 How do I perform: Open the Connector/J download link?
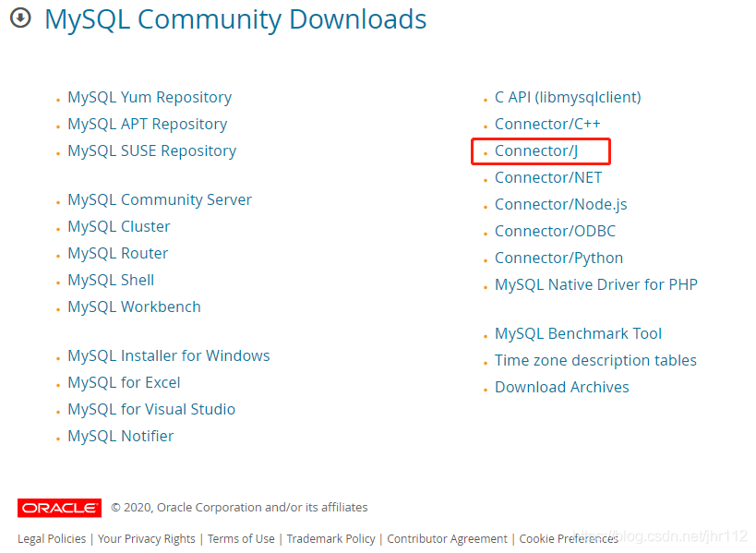(x=536, y=150)
